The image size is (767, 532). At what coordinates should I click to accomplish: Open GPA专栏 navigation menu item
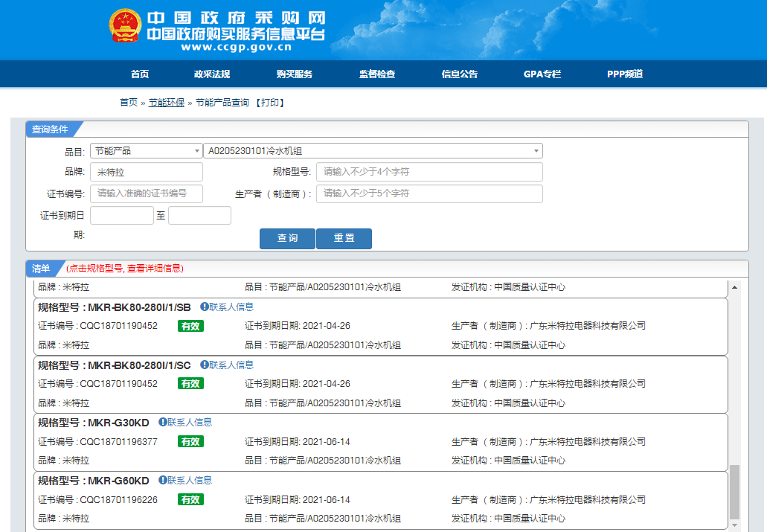point(542,74)
